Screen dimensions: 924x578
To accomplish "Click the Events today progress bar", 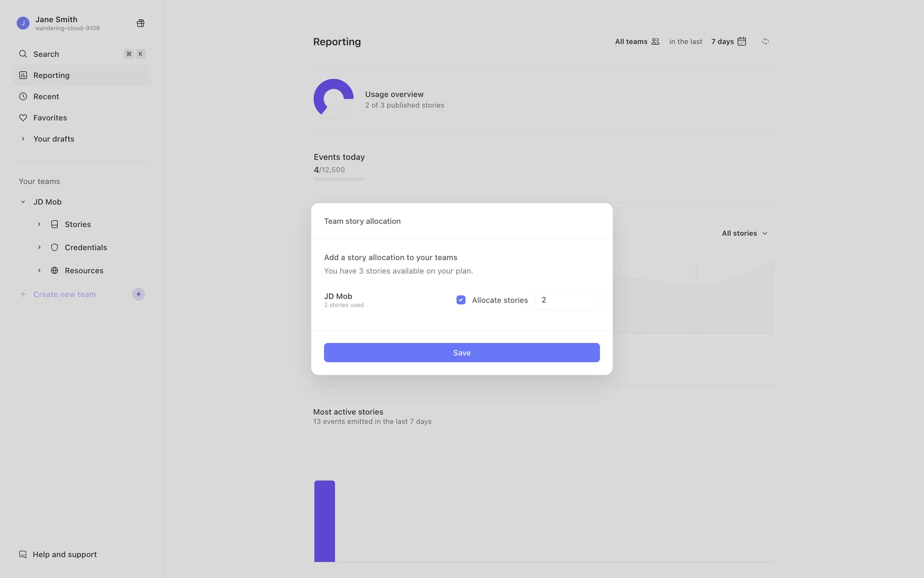I will point(339,179).
